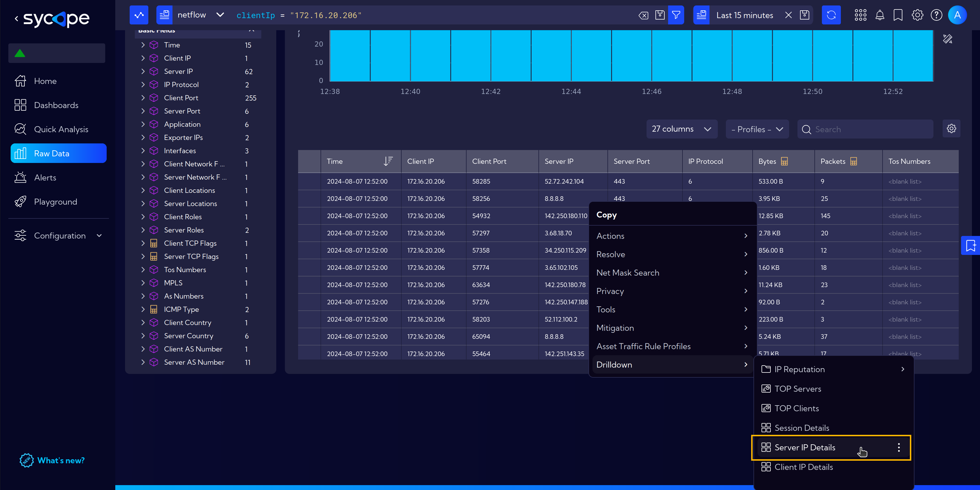Expand the Client Port field
Screen dimensions: 980x490
click(x=143, y=98)
